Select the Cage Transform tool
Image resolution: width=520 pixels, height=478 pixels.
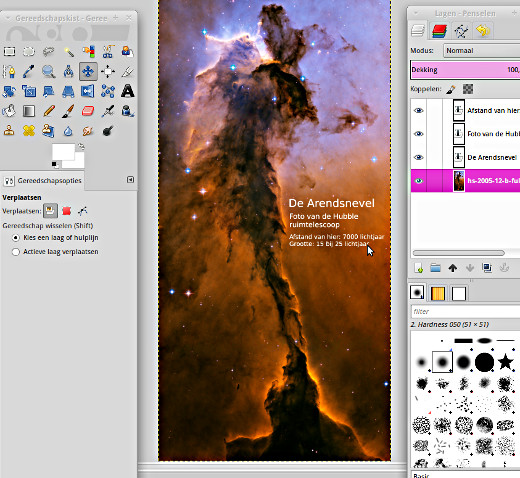(108, 91)
